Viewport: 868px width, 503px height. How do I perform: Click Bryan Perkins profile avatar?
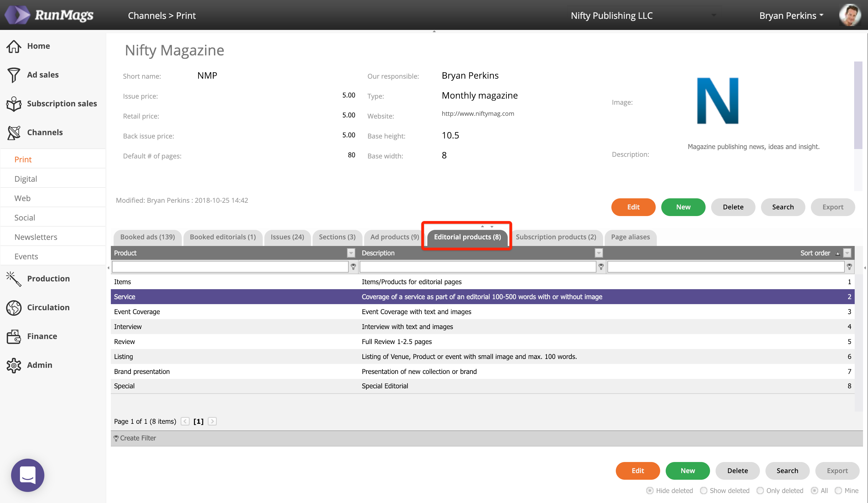[x=850, y=15]
